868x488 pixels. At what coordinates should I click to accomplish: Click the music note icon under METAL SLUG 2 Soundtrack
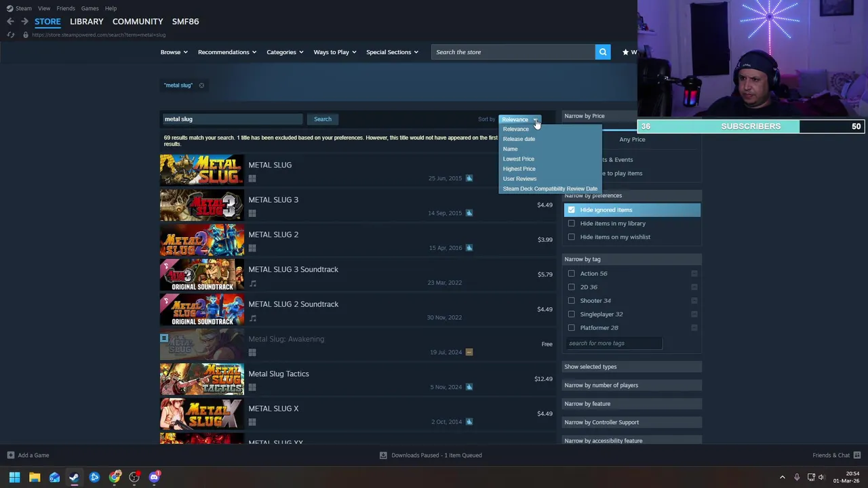point(252,318)
